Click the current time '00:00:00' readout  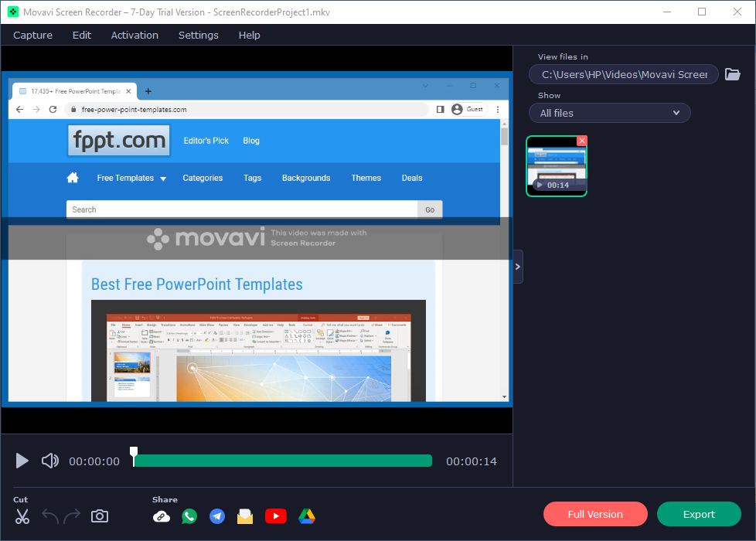pos(94,461)
